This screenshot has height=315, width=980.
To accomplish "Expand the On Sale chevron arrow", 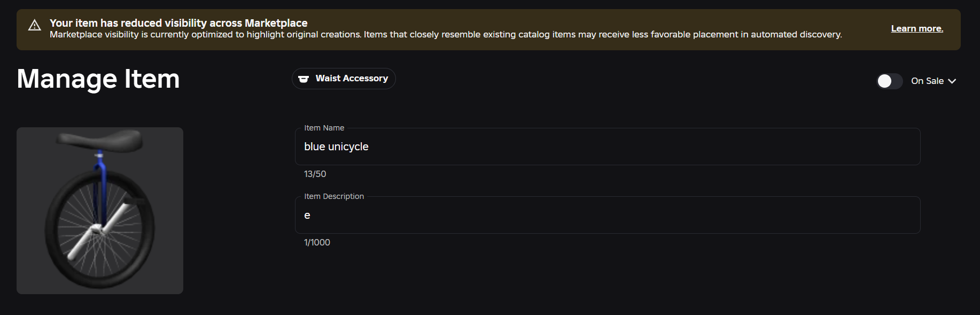I will (952, 81).
